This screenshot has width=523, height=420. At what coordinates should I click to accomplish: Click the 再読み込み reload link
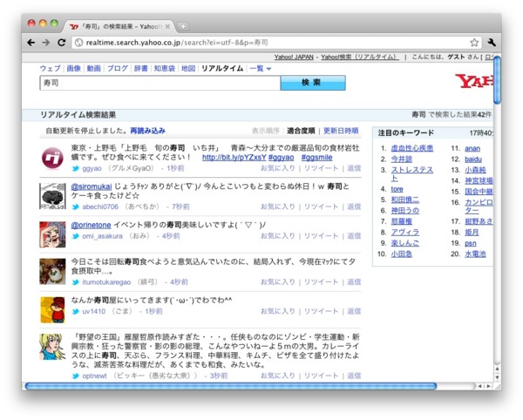[147, 131]
